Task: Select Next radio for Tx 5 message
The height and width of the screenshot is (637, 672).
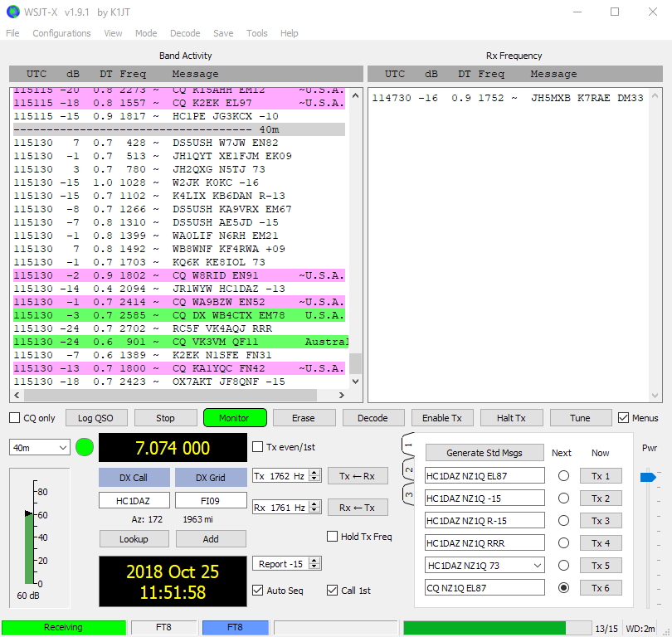Action: pyautogui.click(x=563, y=566)
